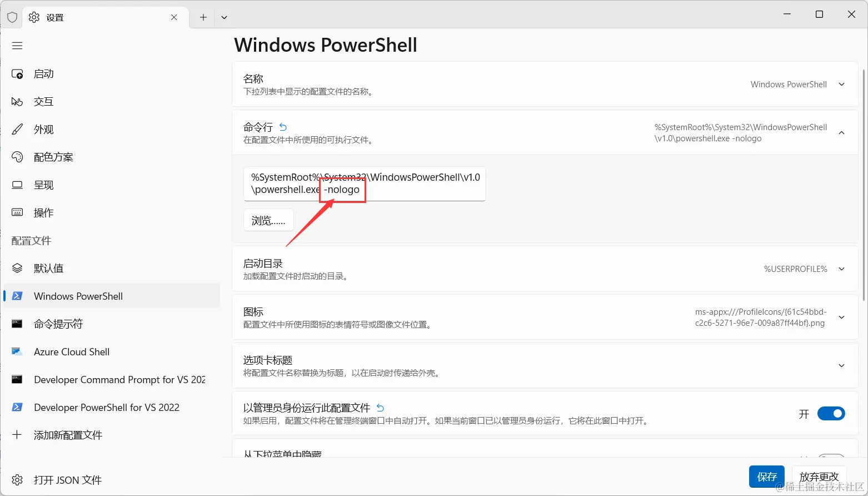Open the hamburger navigation menu
Viewport: 868px width, 496px height.
(x=17, y=46)
